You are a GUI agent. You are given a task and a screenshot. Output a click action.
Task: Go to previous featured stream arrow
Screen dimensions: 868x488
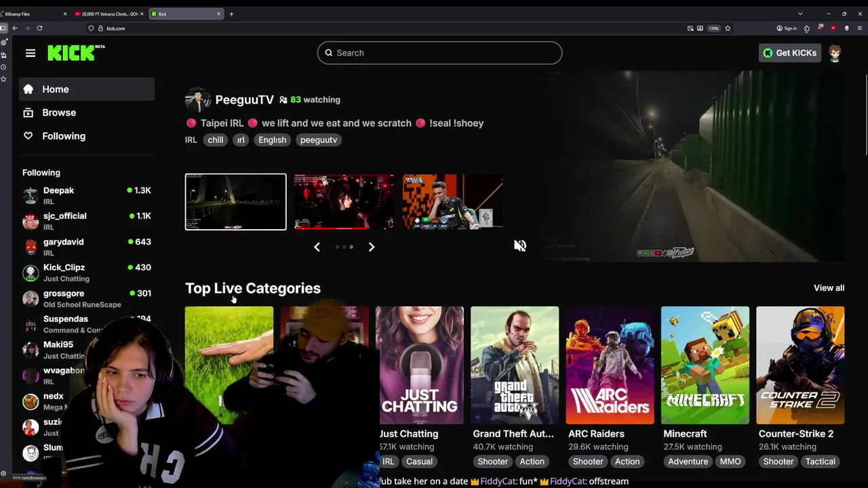(x=317, y=247)
